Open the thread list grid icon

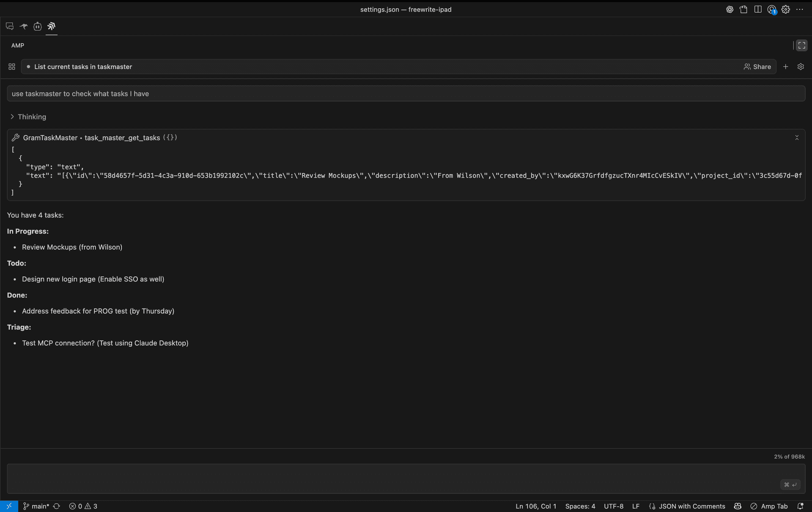click(x=11, y=66)
